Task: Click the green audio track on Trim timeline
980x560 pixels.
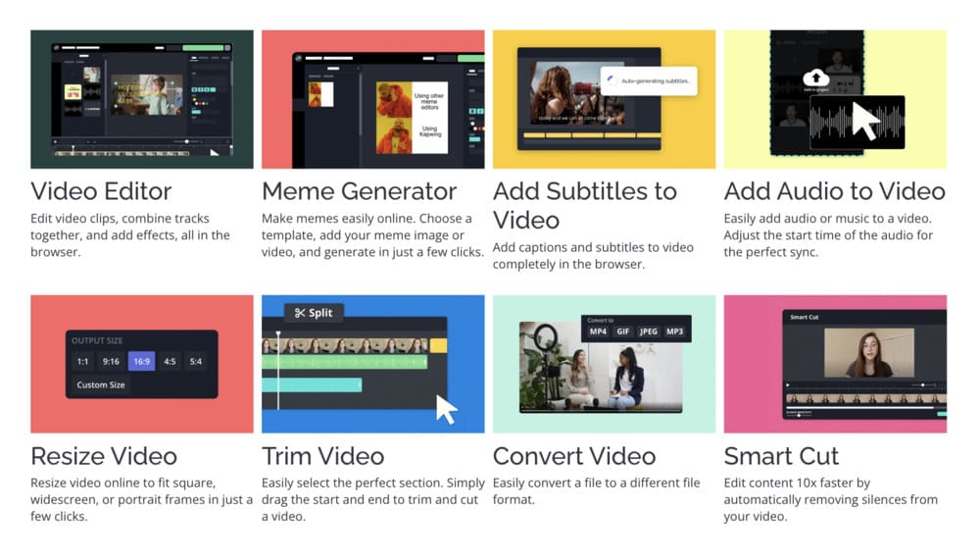Action: [x=345, y=362]
